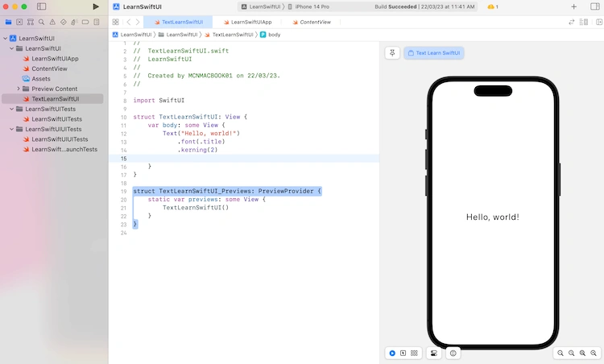Run the LearnSwiftUI project with the play button
The height and width of the screenshot is (364, 604).
(96, 6)
